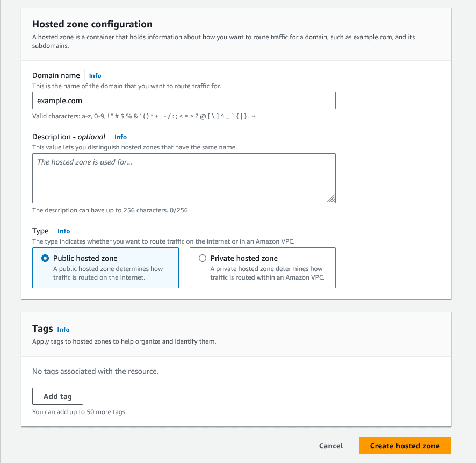Click the Domain name label
Screen dimensions: 476x463
56,75
